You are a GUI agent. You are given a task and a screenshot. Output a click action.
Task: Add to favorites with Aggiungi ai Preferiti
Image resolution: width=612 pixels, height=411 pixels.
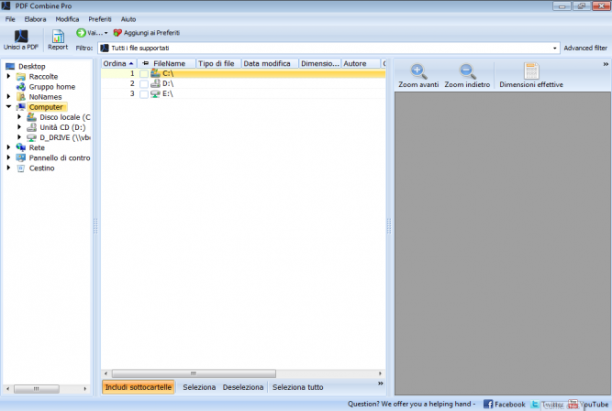147,33
